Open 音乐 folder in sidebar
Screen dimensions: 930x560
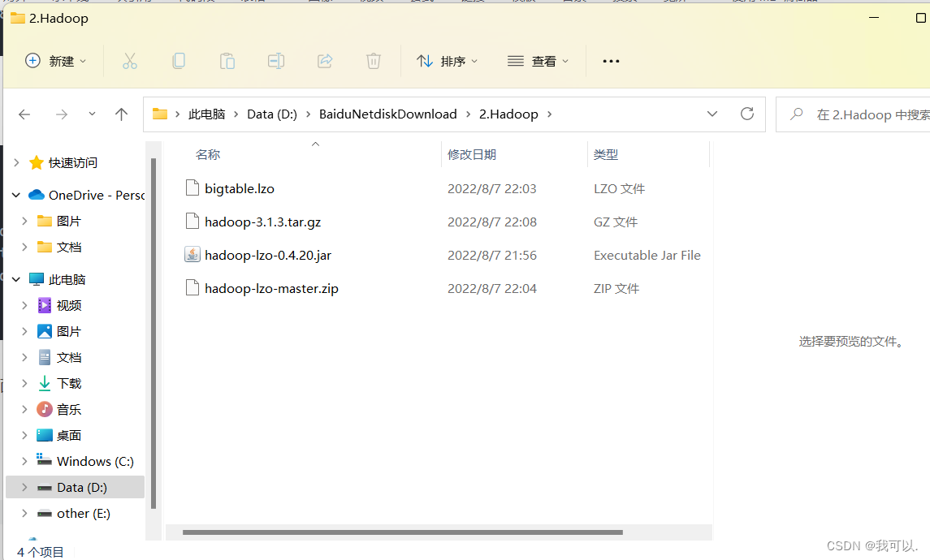coord(69,410)
